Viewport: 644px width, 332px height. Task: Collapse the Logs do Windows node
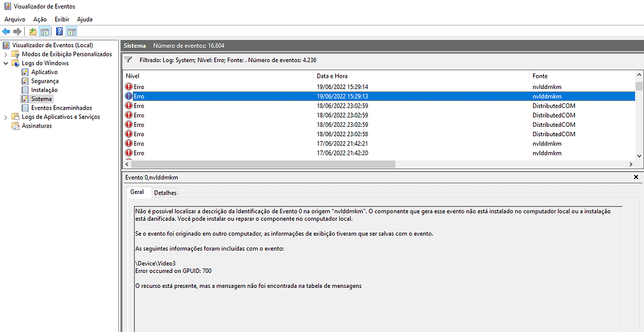coord(6,63)
